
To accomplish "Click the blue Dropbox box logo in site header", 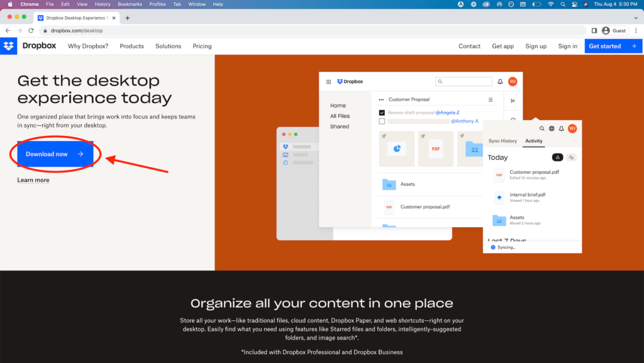I will click(9, 46).
